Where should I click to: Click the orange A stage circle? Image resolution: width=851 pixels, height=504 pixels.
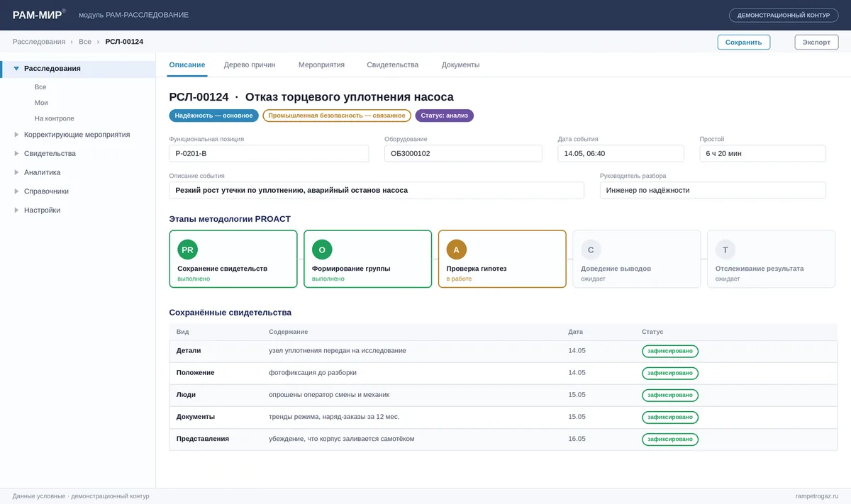456,250
